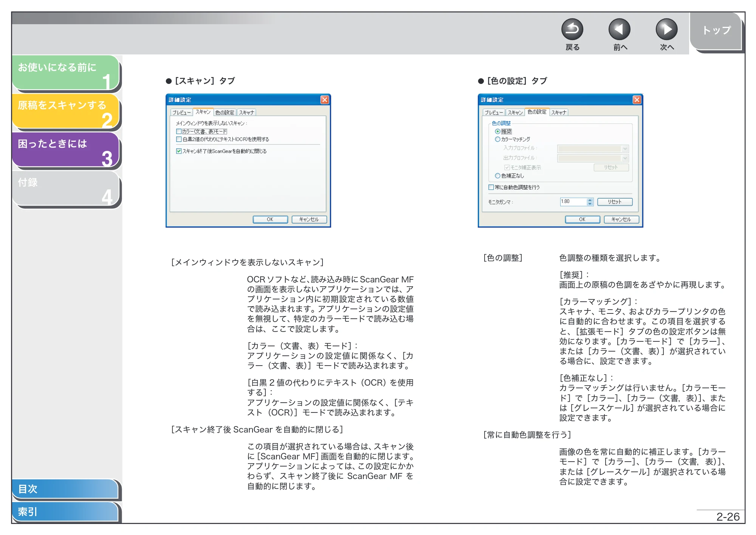
Task: Click リセット next to モニタガンマ
Action: 615,202
